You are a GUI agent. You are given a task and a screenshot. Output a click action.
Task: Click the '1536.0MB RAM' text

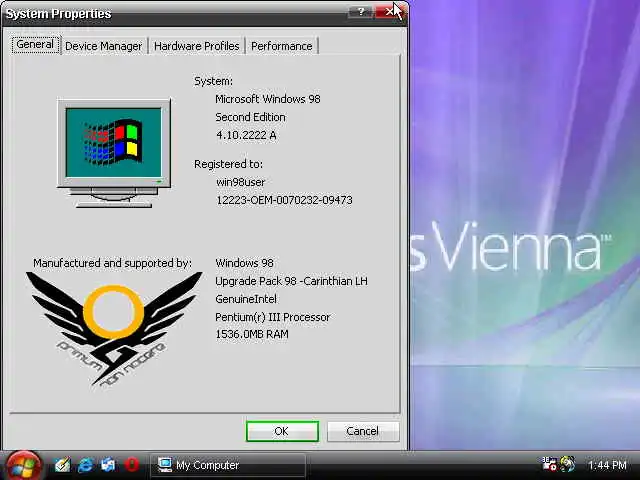(252, 334)
